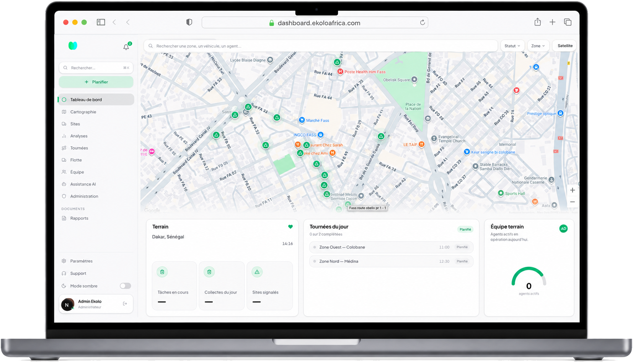Click the Tâches en cours clipboard icon
The image size is (633, 364).
click(x=162, y=272)
